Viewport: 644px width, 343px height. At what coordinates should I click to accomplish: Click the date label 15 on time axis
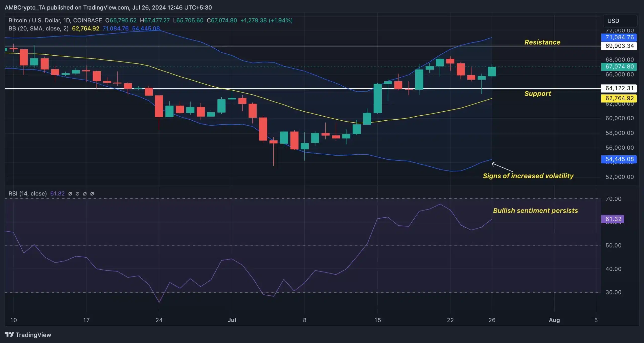coord(378,320)
